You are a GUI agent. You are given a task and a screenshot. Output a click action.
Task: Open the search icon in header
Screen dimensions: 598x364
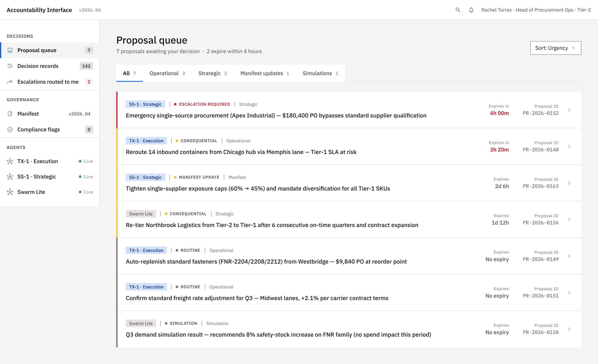point(458,10)
